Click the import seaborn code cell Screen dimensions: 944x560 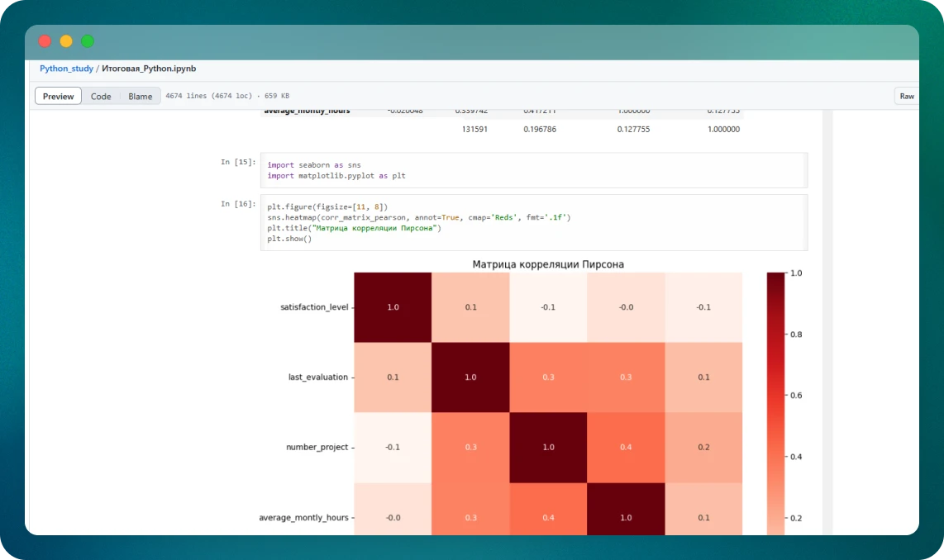533,170
